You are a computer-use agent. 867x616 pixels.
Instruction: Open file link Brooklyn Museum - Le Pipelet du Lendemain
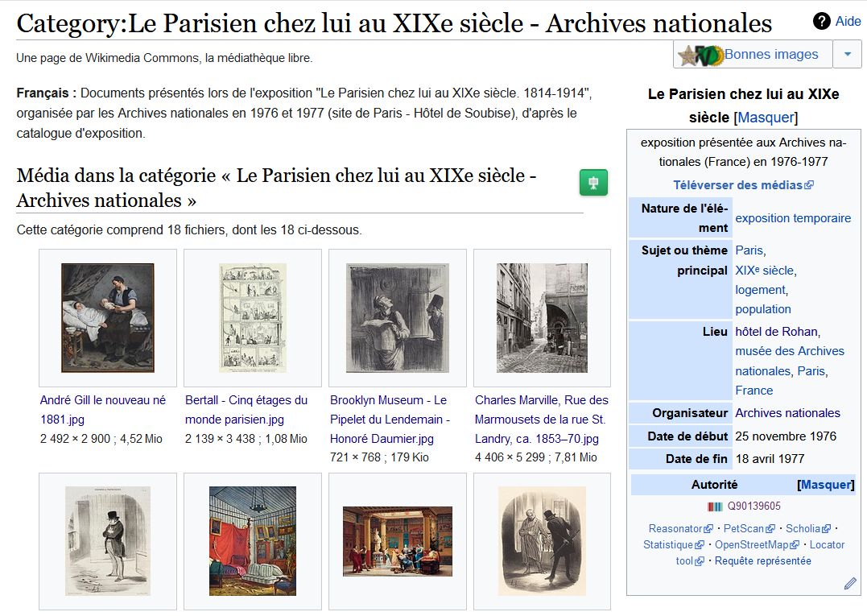click(x=390, y=420)
